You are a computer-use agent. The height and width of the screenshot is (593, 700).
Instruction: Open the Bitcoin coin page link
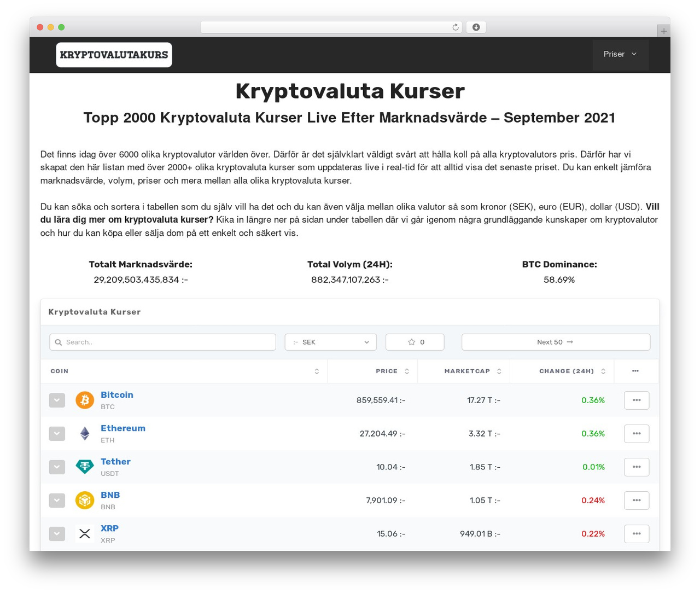(x=117, y=395)
